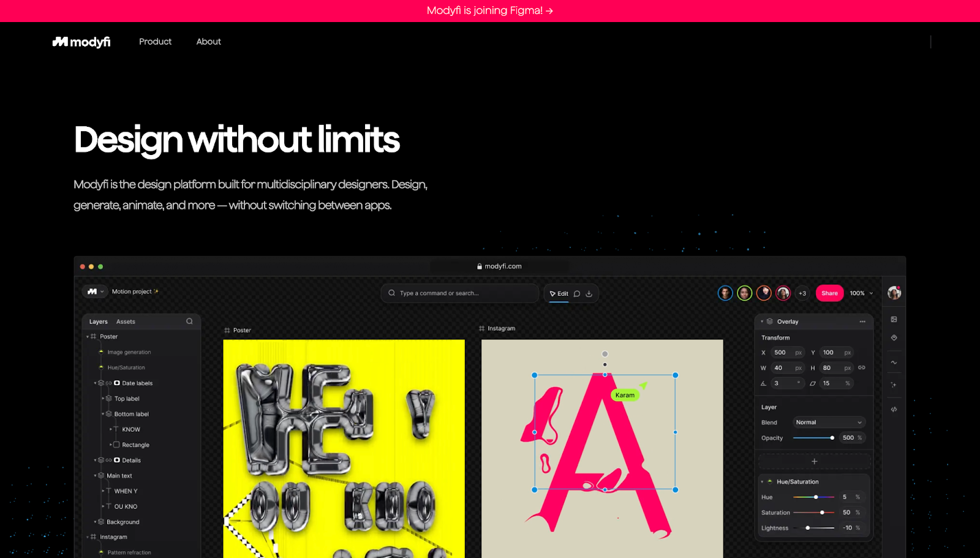Select the KNOW text layer
Screen dimensions: 980x558
click(130, 429)
